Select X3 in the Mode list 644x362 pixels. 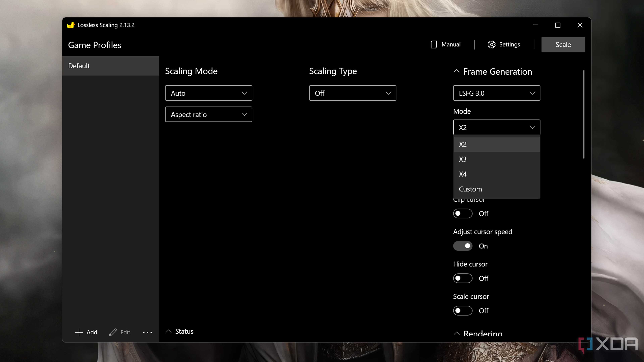click(x=496, y=159)
